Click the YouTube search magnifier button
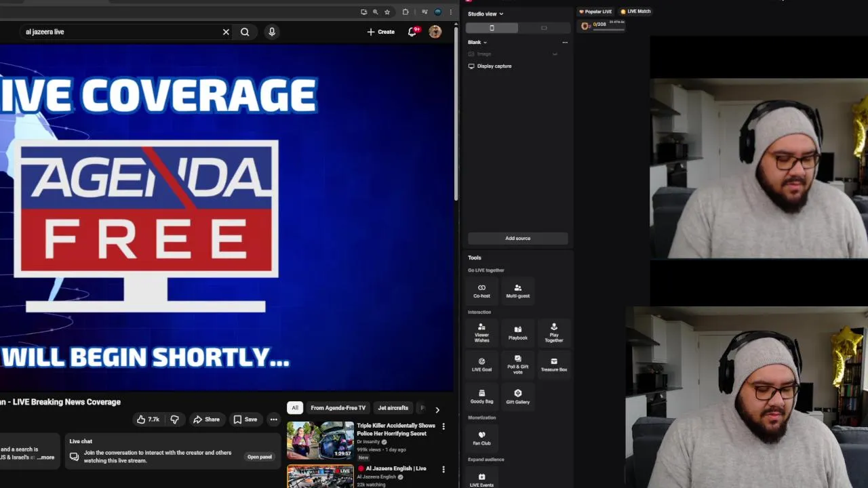This screenshot has height=488, width=868. 245,32
